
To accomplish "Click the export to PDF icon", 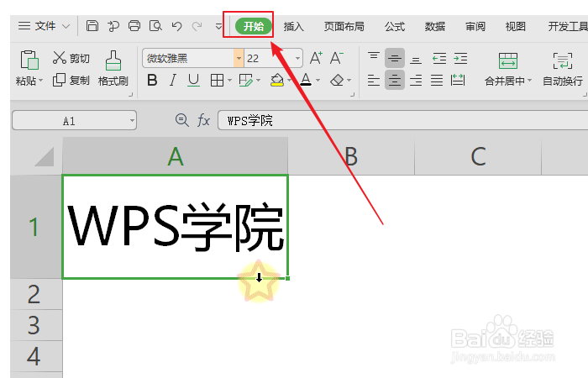I will (113, 26).
